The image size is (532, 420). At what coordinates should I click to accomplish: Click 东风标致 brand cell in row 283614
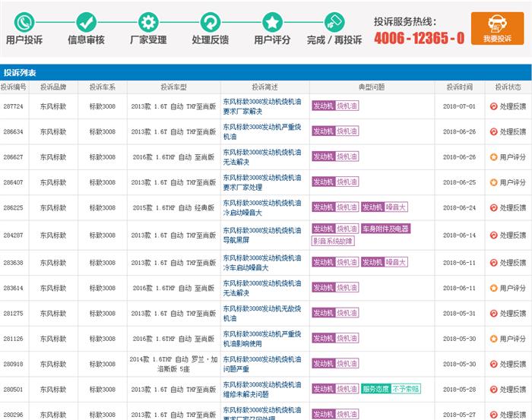(x=53, y=288)
